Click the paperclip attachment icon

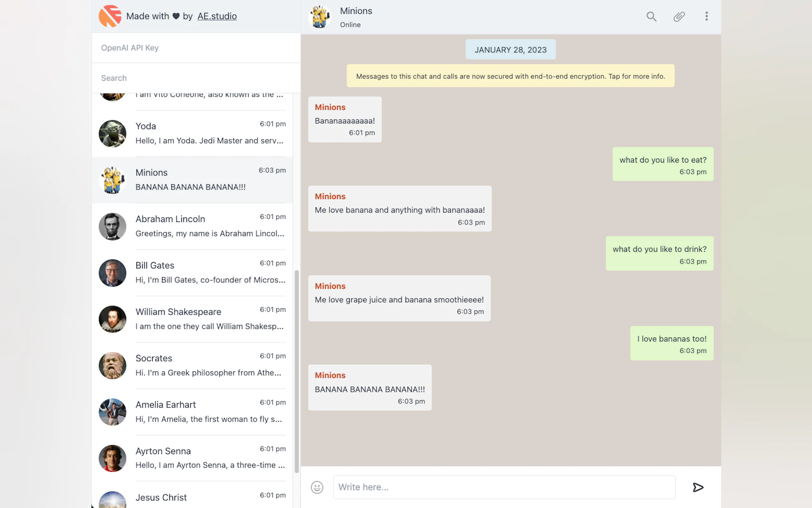[x=679, y=16]
